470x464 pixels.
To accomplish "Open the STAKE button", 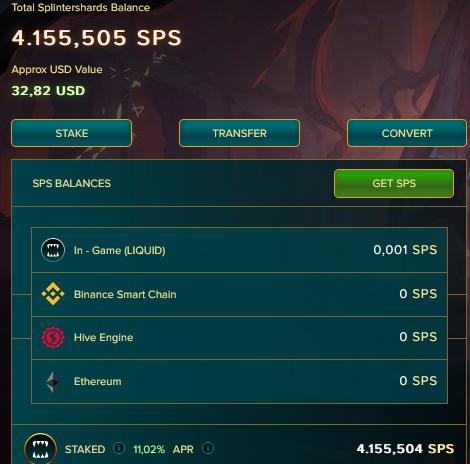I will coord(72,133).
